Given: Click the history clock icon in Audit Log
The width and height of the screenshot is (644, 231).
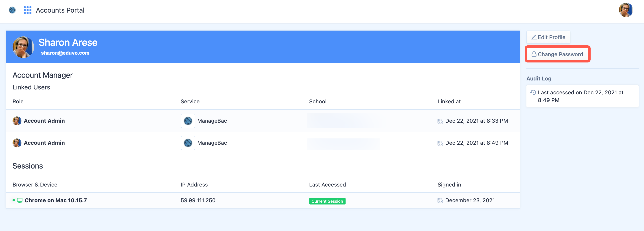Looking at the screenshot, I should (x=533, y=92).
